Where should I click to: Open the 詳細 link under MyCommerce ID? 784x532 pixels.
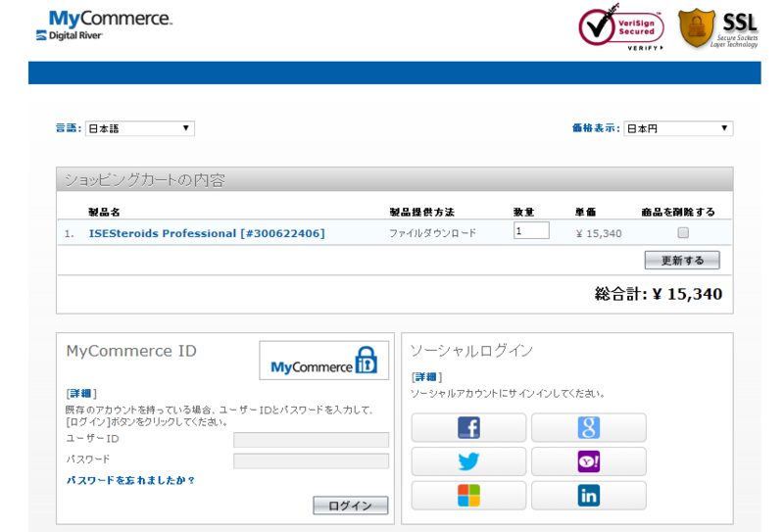81,394
